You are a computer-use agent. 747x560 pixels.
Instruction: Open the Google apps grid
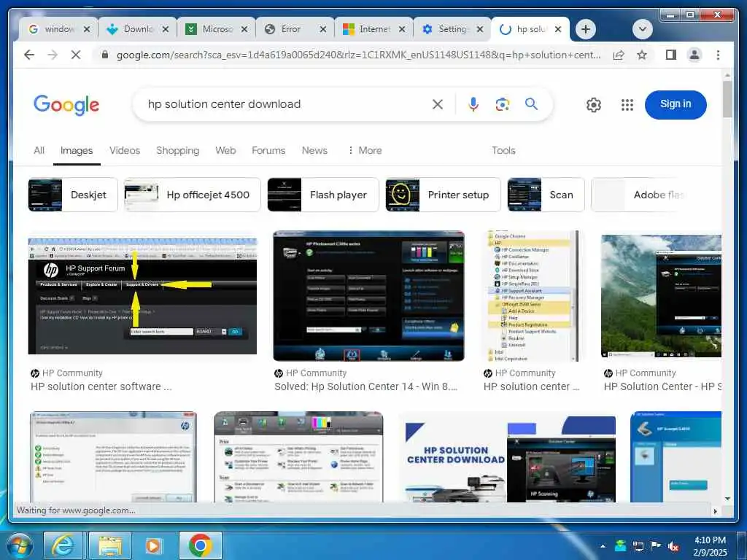[x=627, y=105]
